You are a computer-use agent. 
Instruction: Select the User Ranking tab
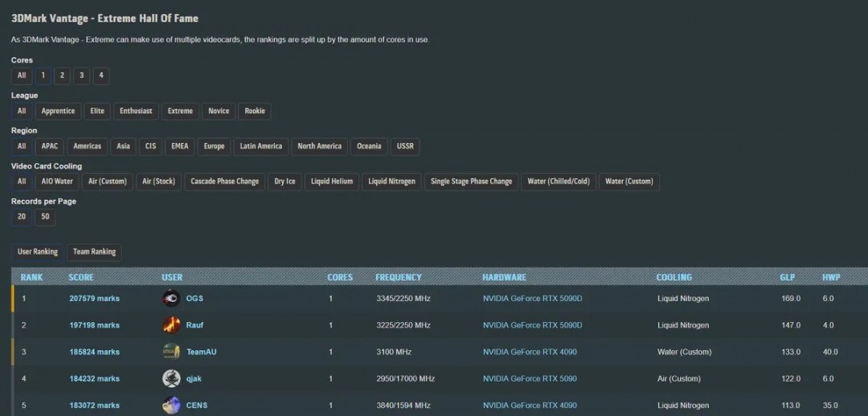click(x=38, y=252)
